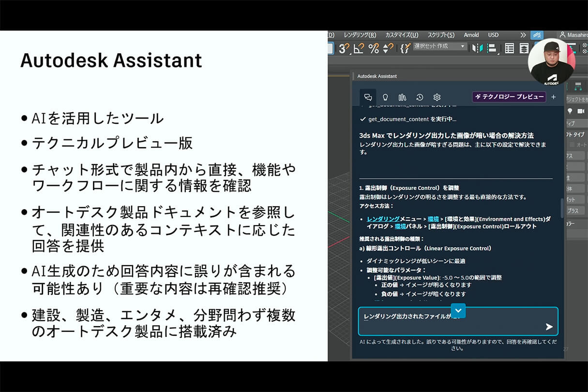Open the lightbulb suggestions tab in Assistant
Screen dimensions: 588x392
click(385, 97)
